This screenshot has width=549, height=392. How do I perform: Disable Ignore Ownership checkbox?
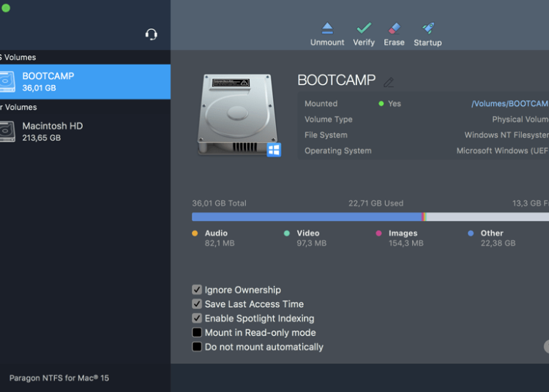[x=197, y=290]
